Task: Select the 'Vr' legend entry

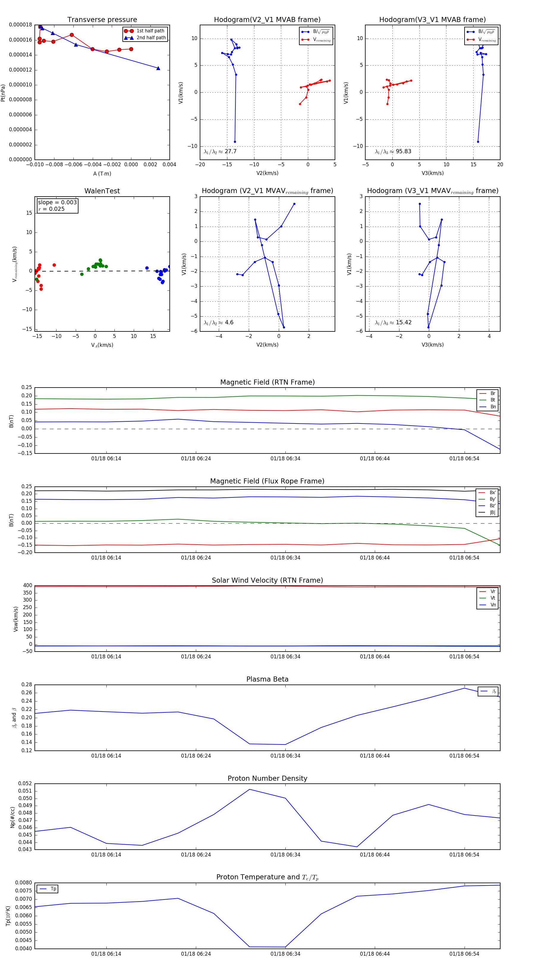Action: click(488, 592)
